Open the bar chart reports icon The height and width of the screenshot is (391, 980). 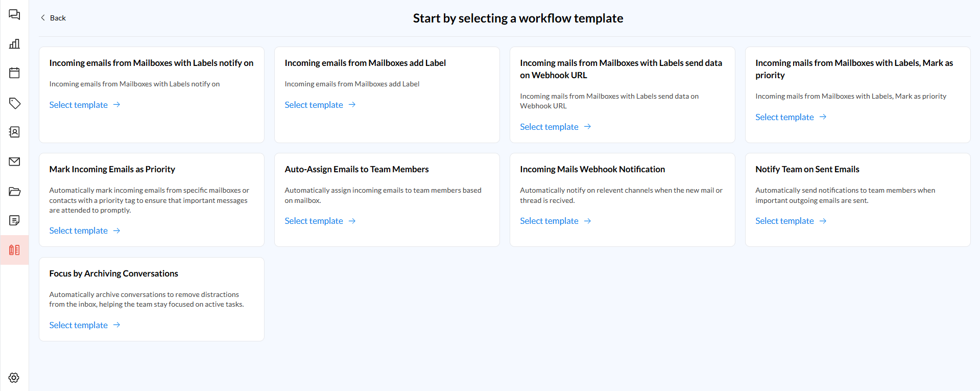14,44
